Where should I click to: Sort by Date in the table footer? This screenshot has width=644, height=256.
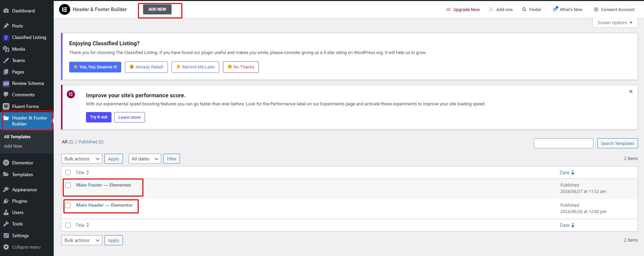[x=567, y=225]
